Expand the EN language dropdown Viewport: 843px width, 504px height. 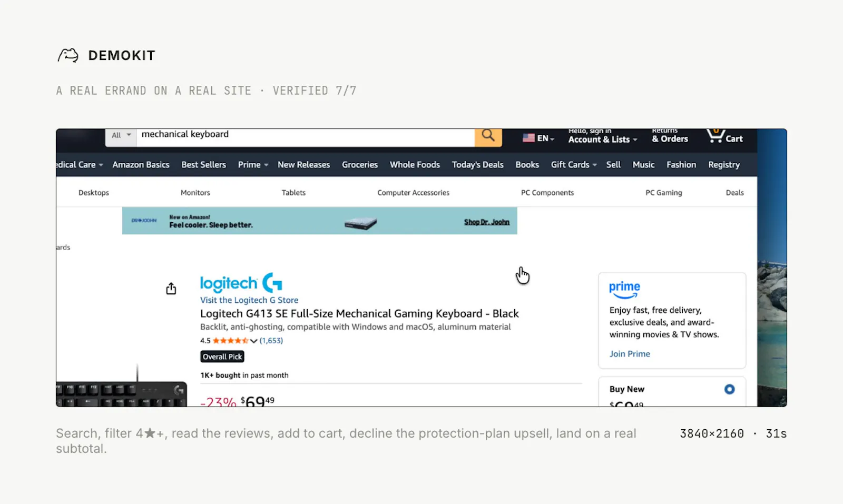546,139
